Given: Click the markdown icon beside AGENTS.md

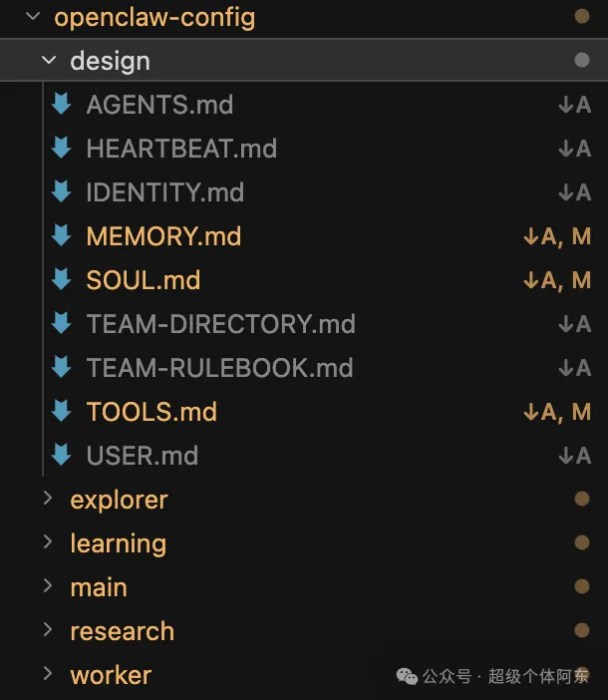Looking at the screenshot, I should click(62, 104).
